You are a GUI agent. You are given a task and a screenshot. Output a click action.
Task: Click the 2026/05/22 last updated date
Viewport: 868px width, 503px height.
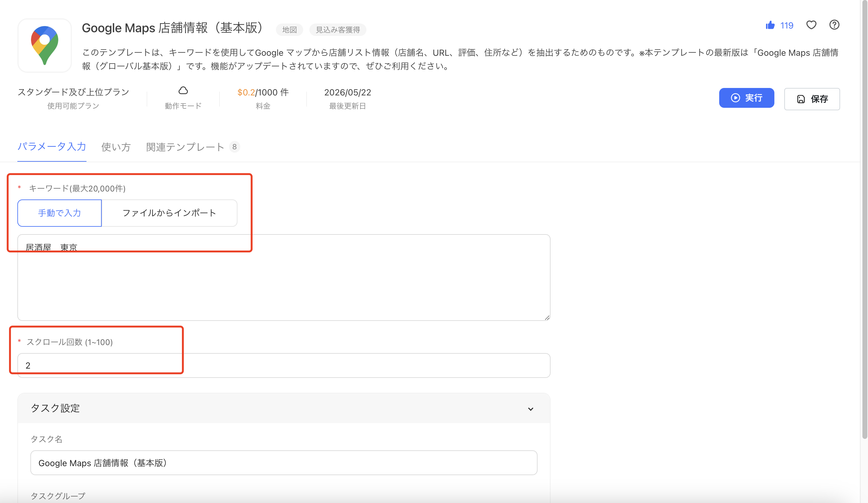tap(347, 93)
